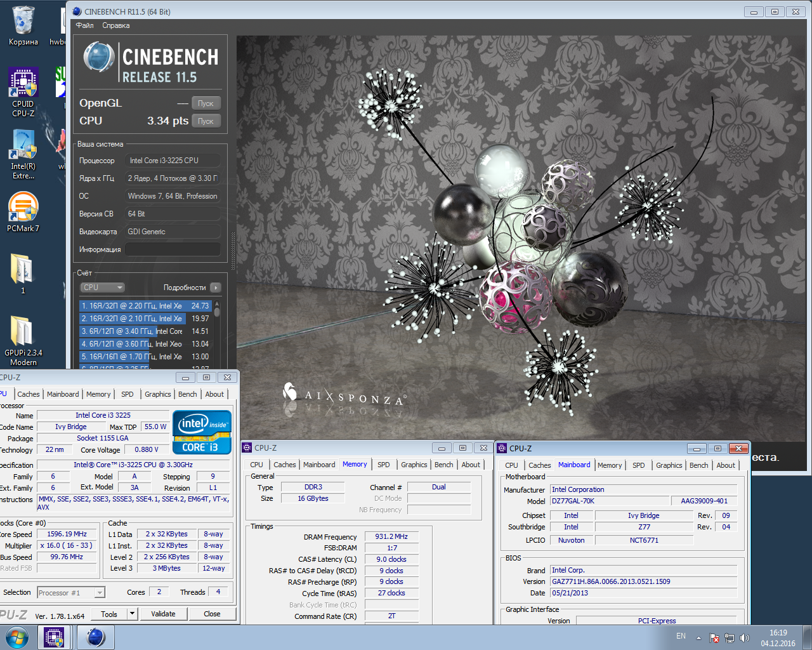
Task: Click the volume speaker tray icon
Action: pyautogui.click(x=745, y=638)
